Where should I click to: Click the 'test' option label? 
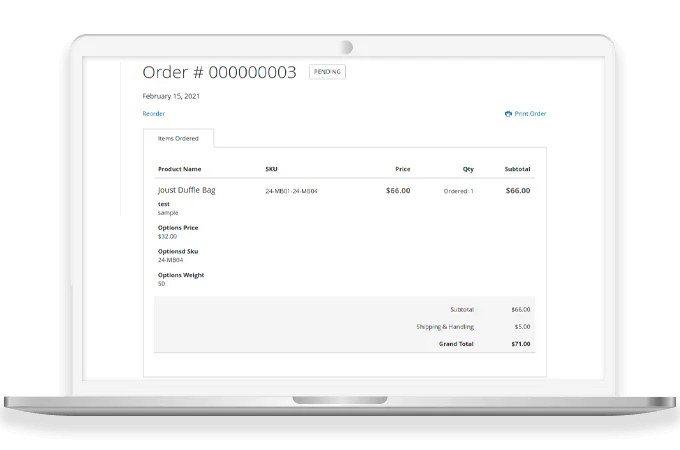(x=164, y=204)
